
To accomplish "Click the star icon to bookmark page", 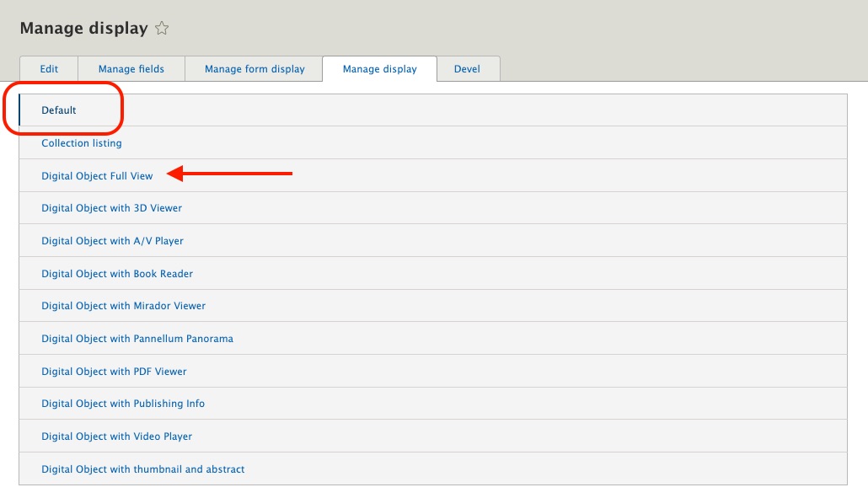I will pyautogui.click(x=162, y=29).
